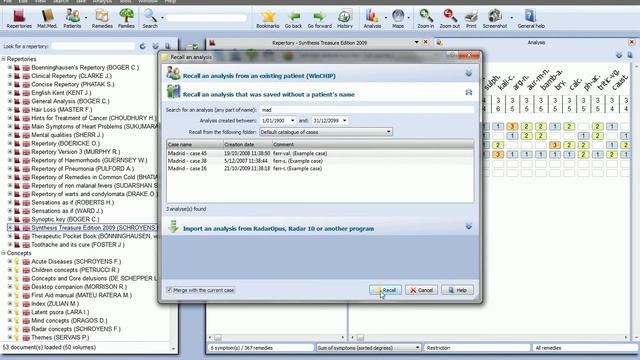Viewport: 640px width, 360px height.
Task: Select Mind concepts (DRAGOS D.) item
Action: pyautogui.click(x=69, y=320)
